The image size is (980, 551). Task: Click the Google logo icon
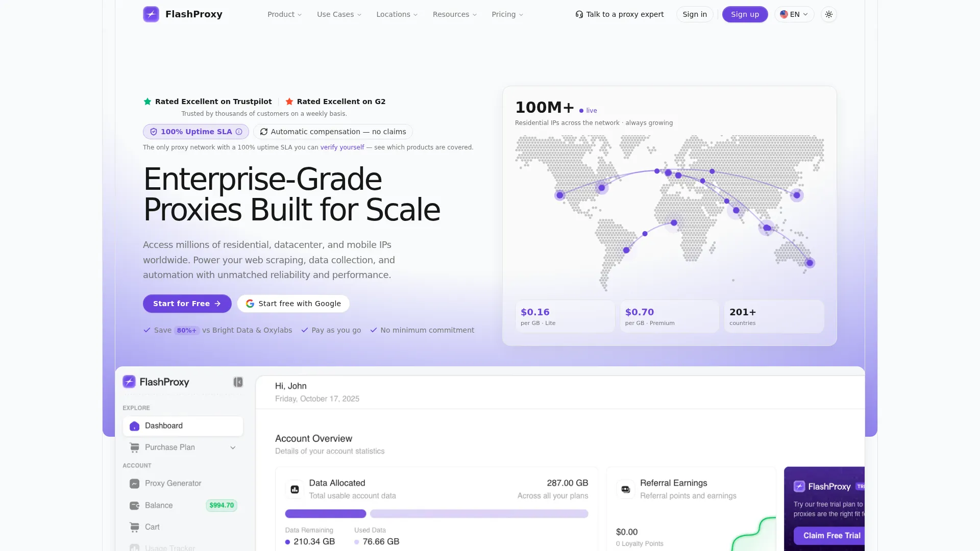(250, 304)
